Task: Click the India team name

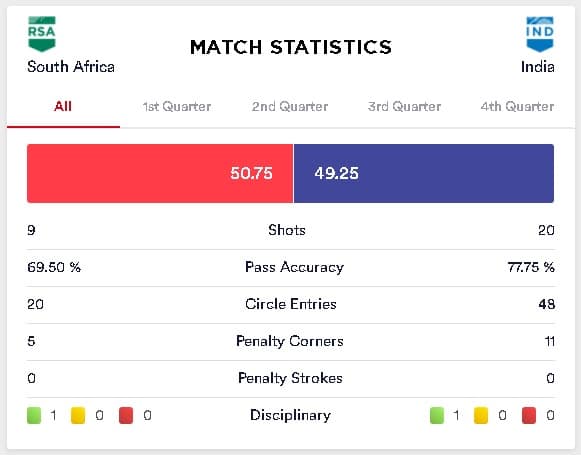Action: [538, 67]
